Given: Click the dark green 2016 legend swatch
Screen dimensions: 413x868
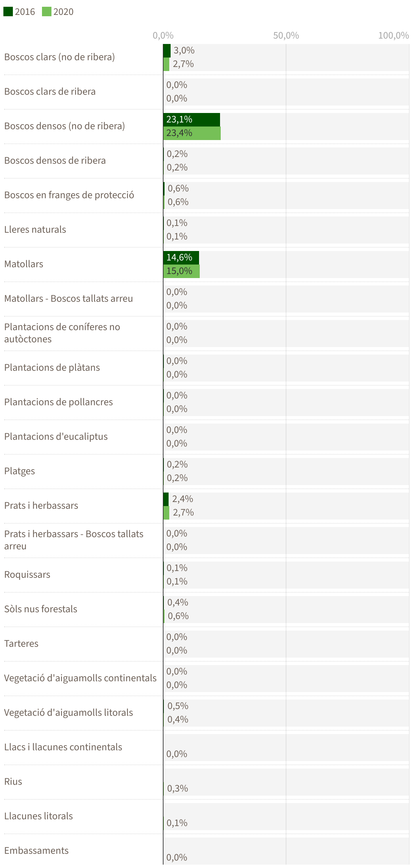Looking at the screenshot, I should coord(8,12).
